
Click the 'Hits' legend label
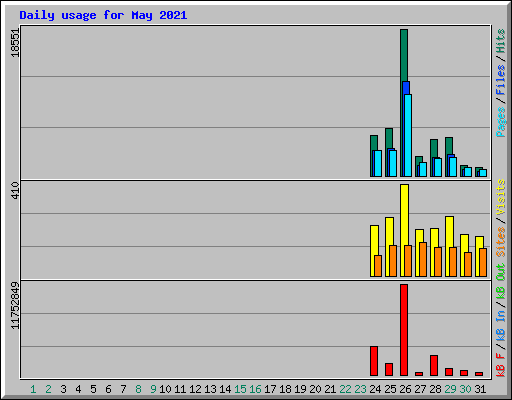coord(500,41)
